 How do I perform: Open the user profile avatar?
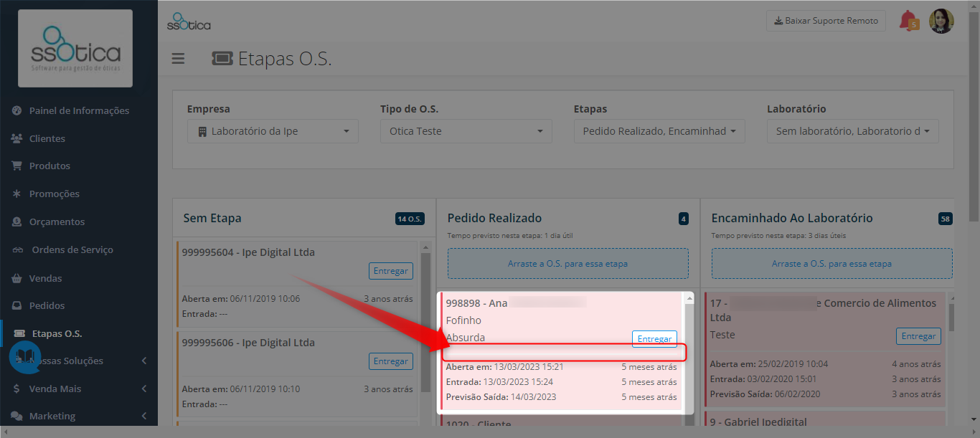pyautogui.click(x=941, y=21)
